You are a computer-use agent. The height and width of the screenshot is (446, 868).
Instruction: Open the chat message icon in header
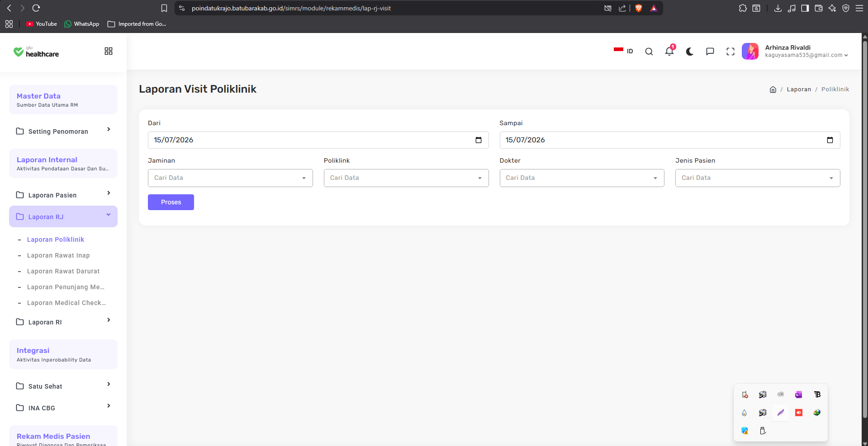710,52
